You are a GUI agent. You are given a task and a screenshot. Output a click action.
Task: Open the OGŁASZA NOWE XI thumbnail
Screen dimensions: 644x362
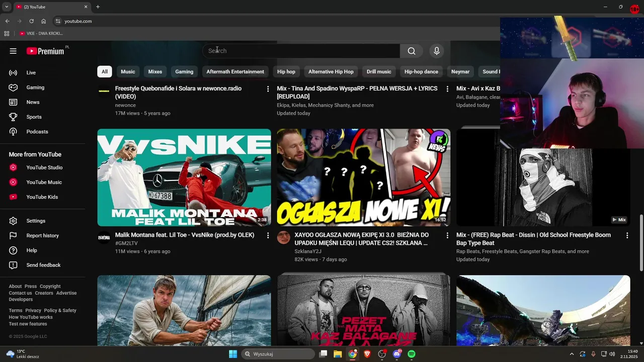[x=364, y=177]
